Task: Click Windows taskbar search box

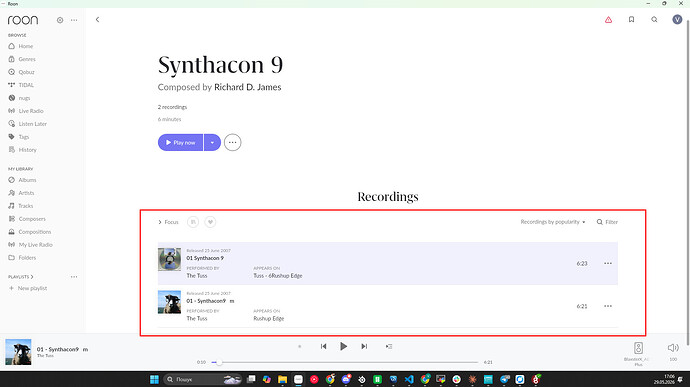Action: [202, 379]
